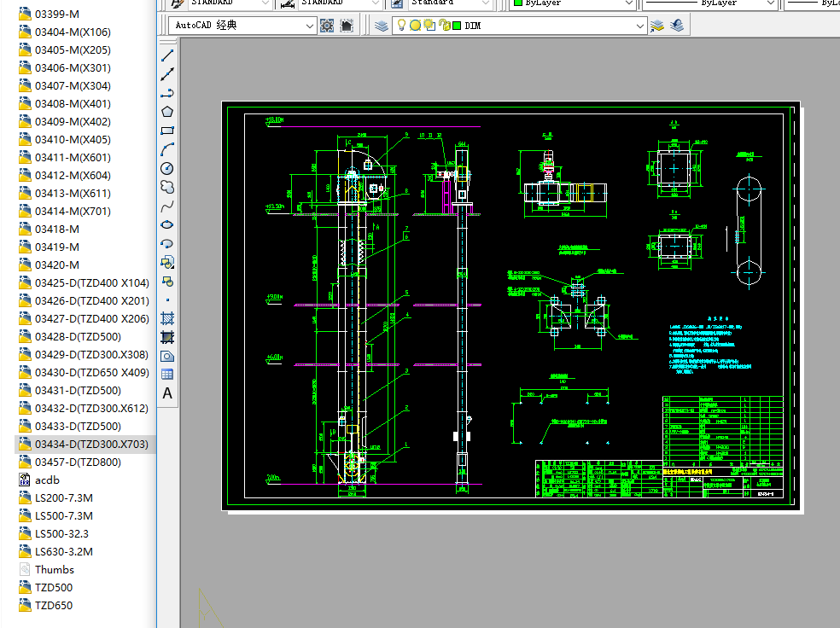Open the Hatch tool
Viewport: 840px width, 628px height.
[167, 318]
